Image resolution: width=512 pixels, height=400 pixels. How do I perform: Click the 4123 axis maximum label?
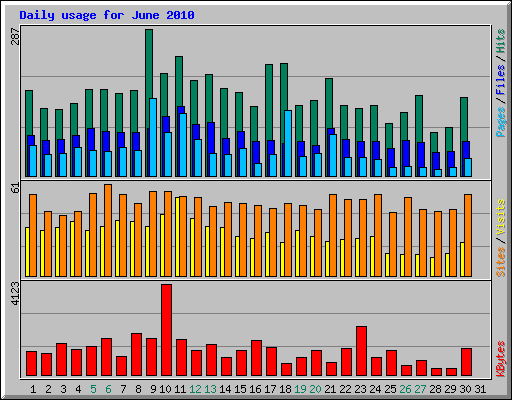[16, 294]
